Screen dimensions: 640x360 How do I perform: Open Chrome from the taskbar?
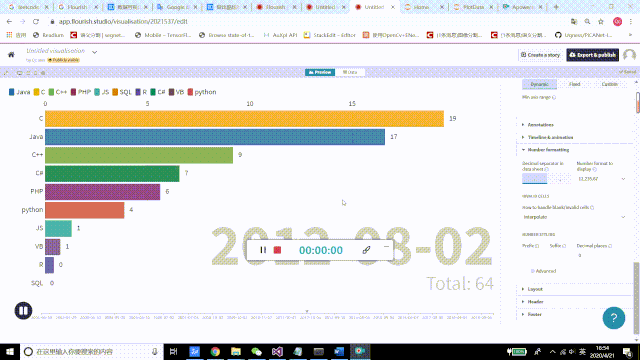click(215, 351)
